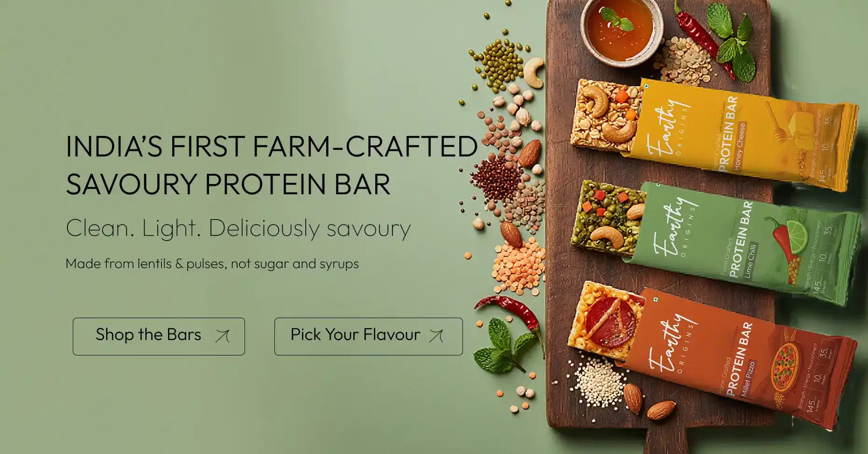Click the arrow icon in Pick Your Flavour
This screenshot has width=868, height=454.
tap(436, 335)
